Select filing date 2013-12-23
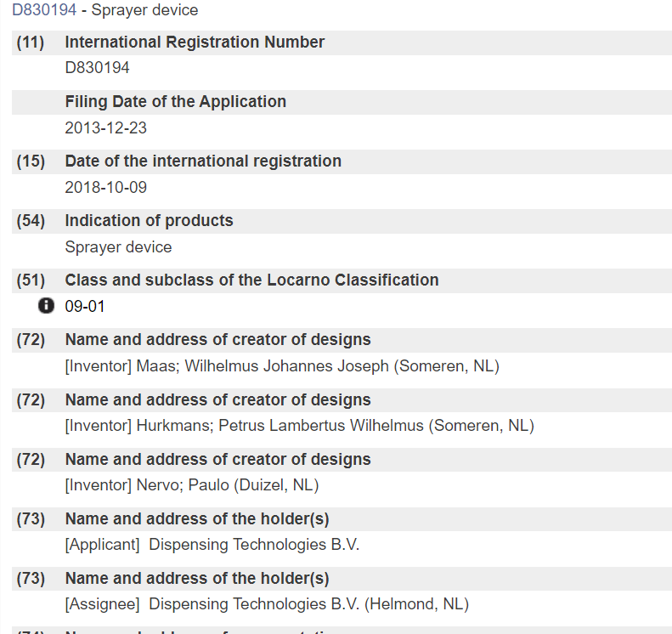The width and height of the screenshot is (672, 634). 106,127
